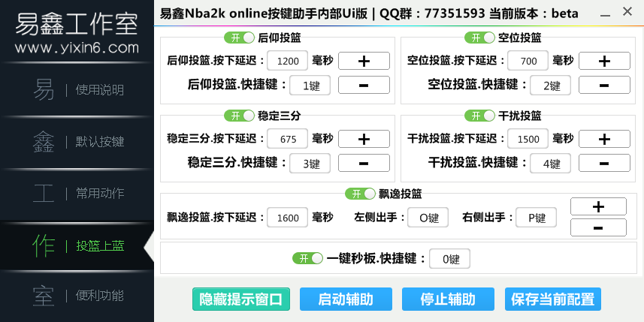This screenshot has width=644, height=322.
Task: Disable the 空位投篮 toggle
Action: coord(479,38)
